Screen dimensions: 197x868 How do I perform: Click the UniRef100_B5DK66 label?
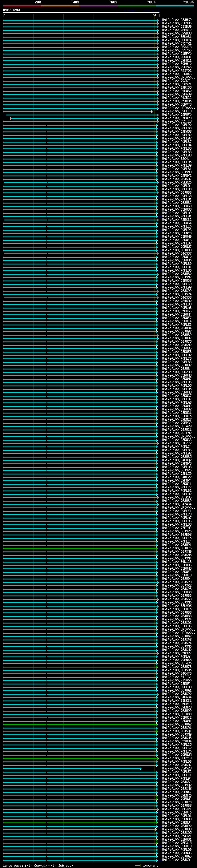click(x=177, y=311)
